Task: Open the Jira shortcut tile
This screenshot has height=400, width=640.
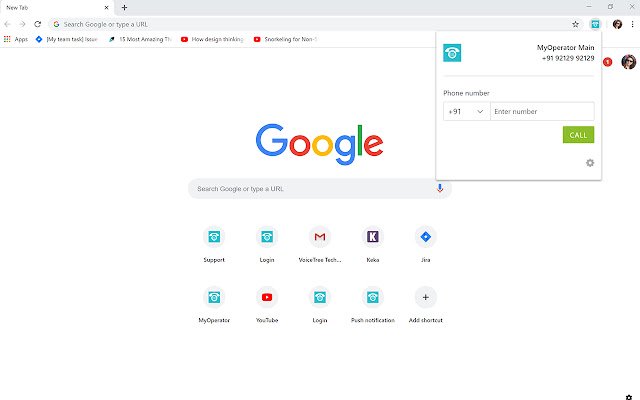Action: point(426,244)
